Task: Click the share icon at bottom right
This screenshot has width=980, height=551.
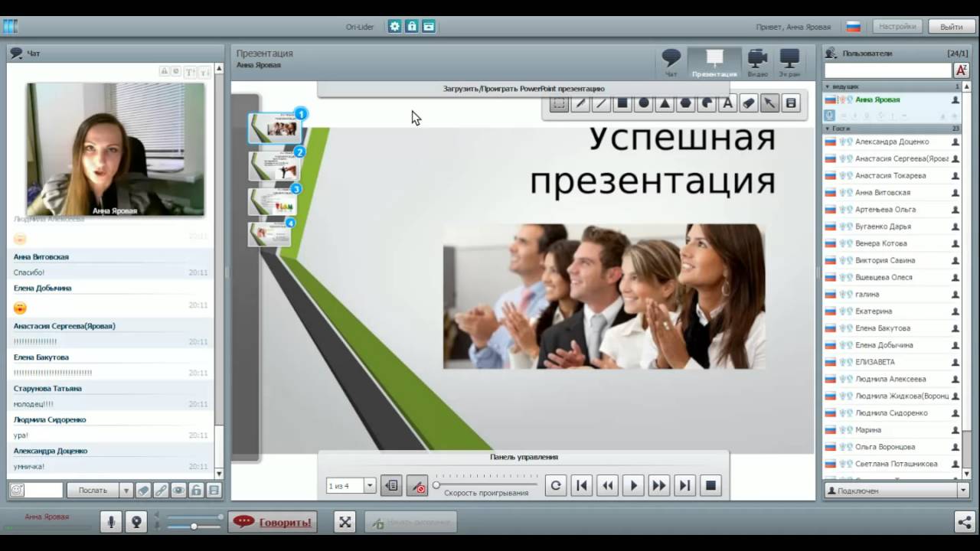Action: pos(964,522)
